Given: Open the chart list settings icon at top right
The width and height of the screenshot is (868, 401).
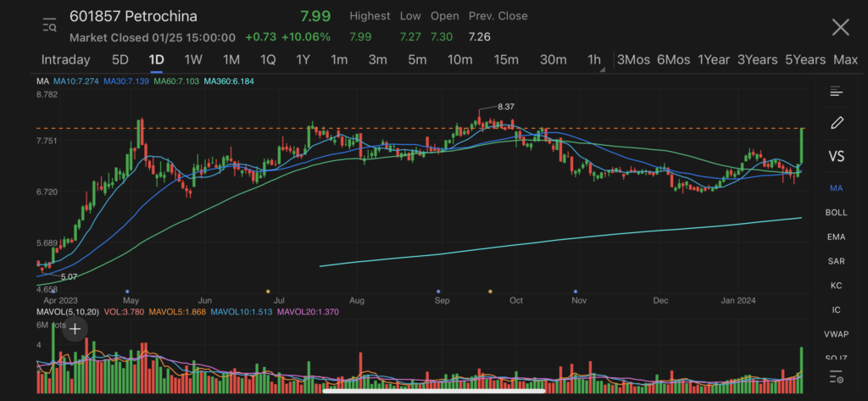Looking at the screenshot, I should (836, 92).
